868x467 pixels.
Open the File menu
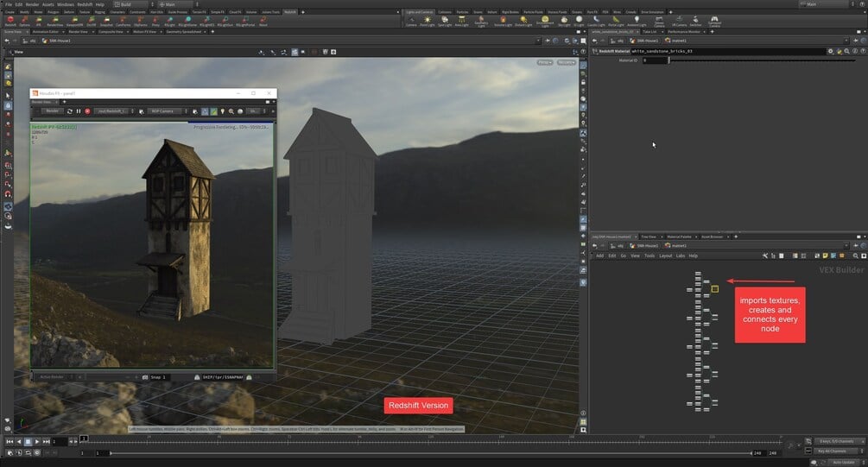coord(9,4)
